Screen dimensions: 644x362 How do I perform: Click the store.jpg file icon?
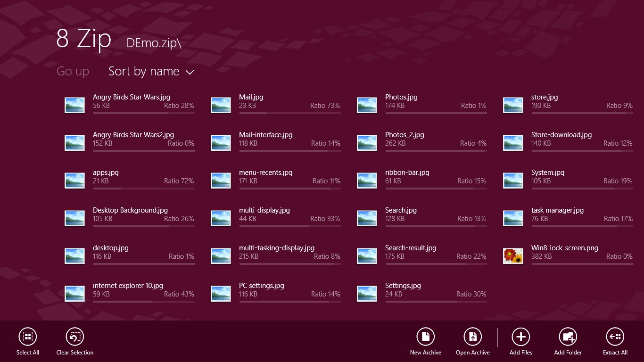513,105
